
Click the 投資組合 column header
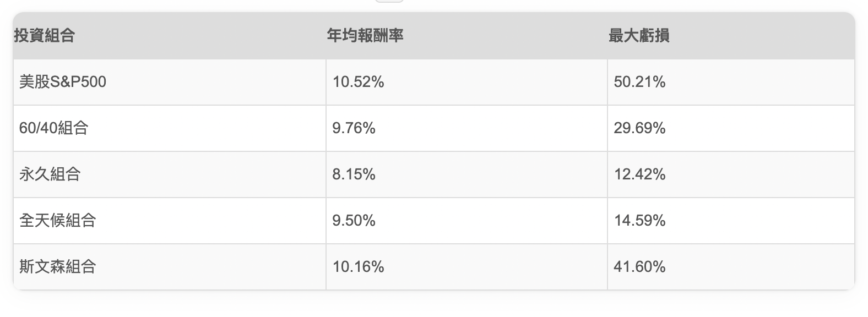pos(44,36)
